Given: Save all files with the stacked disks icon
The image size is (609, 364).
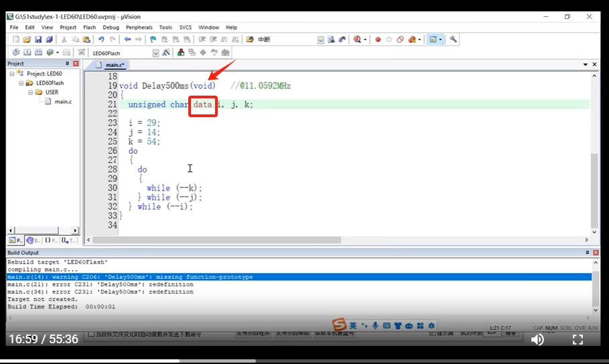Looking at the screenshot, I should (x=50, y=39).
